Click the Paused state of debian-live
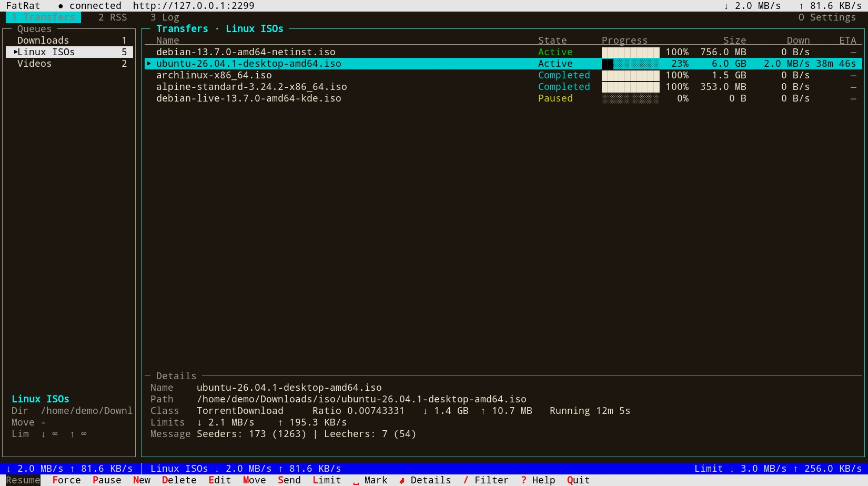868x486 pixels. tap(555, 98)
